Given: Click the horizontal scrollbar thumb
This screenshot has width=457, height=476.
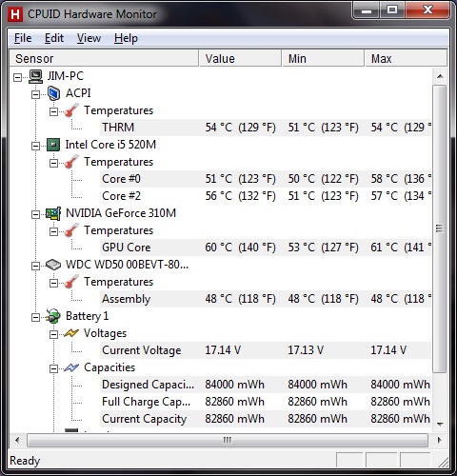Looking at the screenshot, I should 228,440.
